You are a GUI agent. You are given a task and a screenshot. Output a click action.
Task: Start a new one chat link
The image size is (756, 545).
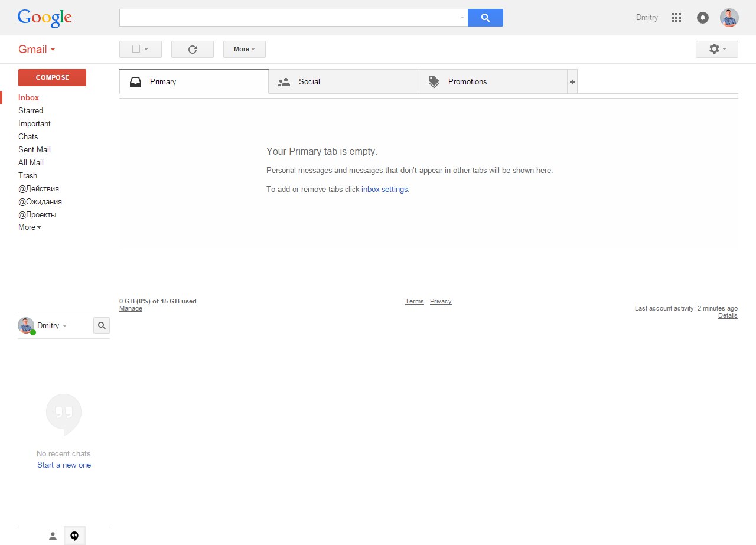pyautogui.click(x=64, y=465)
